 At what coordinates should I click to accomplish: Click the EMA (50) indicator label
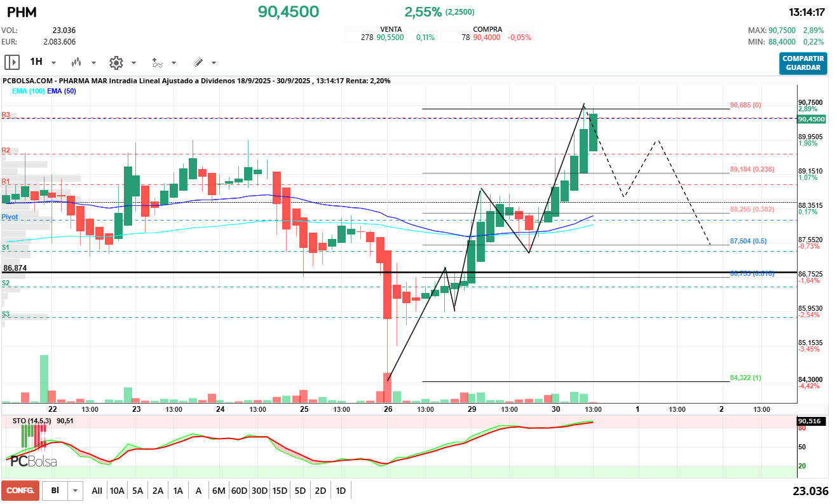[x=62, y=92]
